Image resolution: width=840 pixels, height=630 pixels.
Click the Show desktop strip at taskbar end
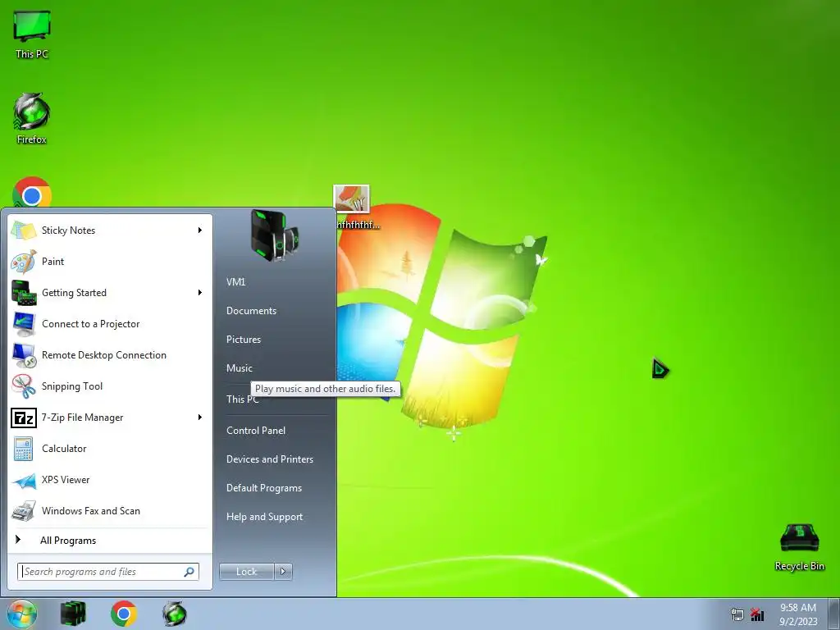[834, 614]
